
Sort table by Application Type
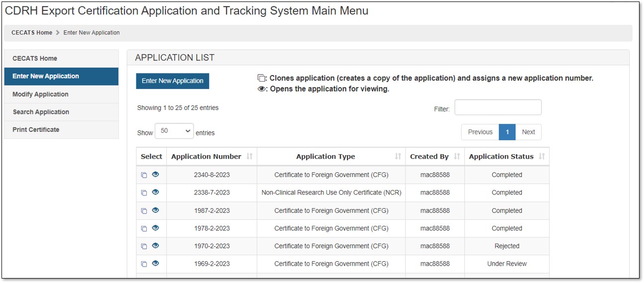pyautogui.click(x=398, y=157)
